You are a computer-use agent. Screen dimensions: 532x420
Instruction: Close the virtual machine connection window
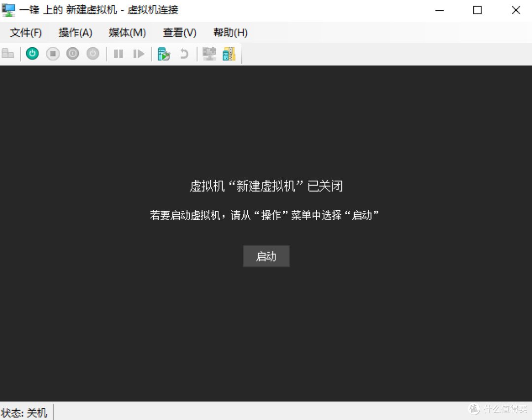(x=516, y=10)
